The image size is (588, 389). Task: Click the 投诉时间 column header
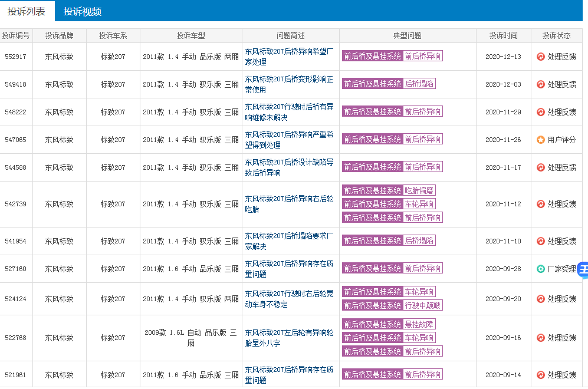tap(503, 35)
